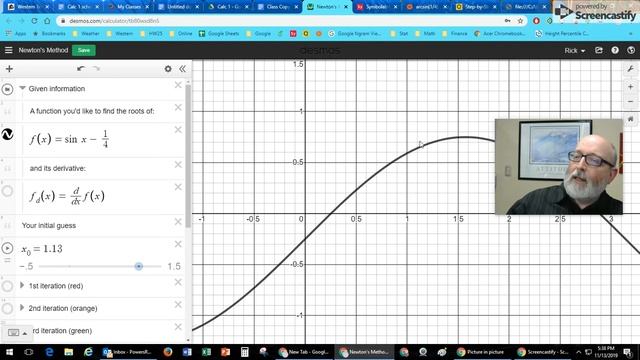
Task: Click the green Save button
Action: (x=84, y=50)
